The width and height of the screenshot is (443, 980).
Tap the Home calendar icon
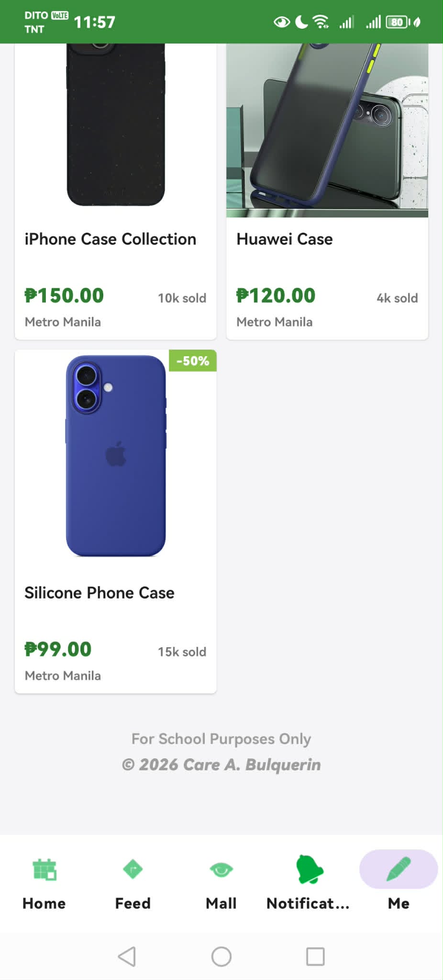pyautogui.click(x=44, y=869)
